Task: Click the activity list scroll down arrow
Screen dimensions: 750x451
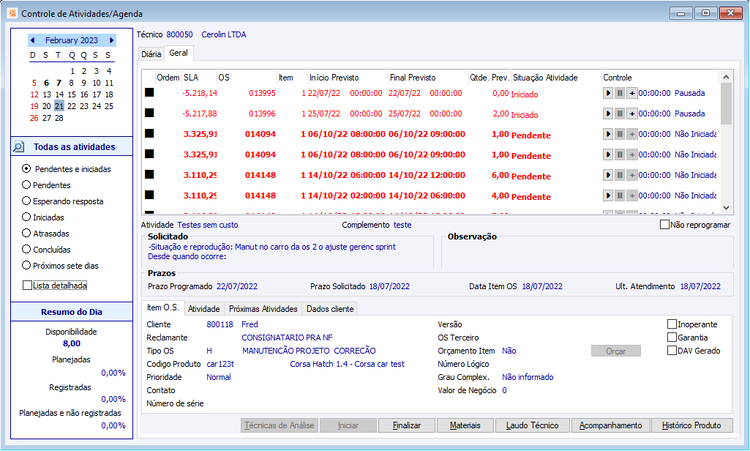Action: 726,208
